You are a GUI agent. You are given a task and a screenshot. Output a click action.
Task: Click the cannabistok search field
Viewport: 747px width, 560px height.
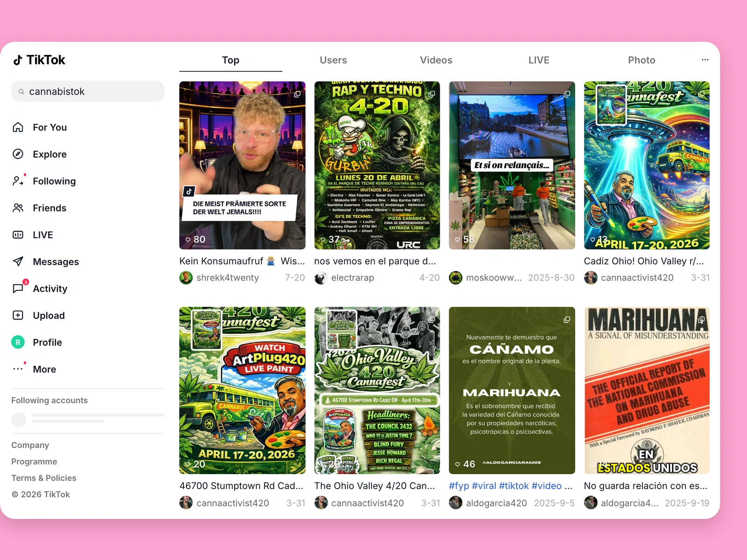pyautogui.click(x=88, y=91)
